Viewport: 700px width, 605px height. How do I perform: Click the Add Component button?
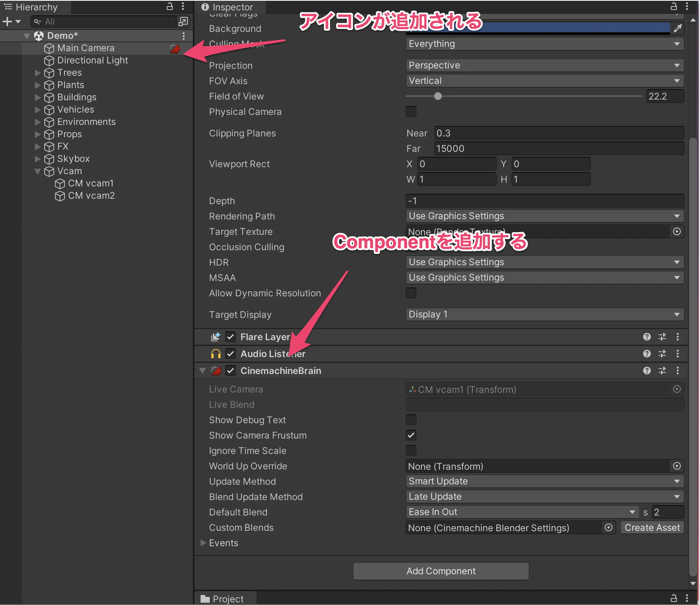coord(441,571)
